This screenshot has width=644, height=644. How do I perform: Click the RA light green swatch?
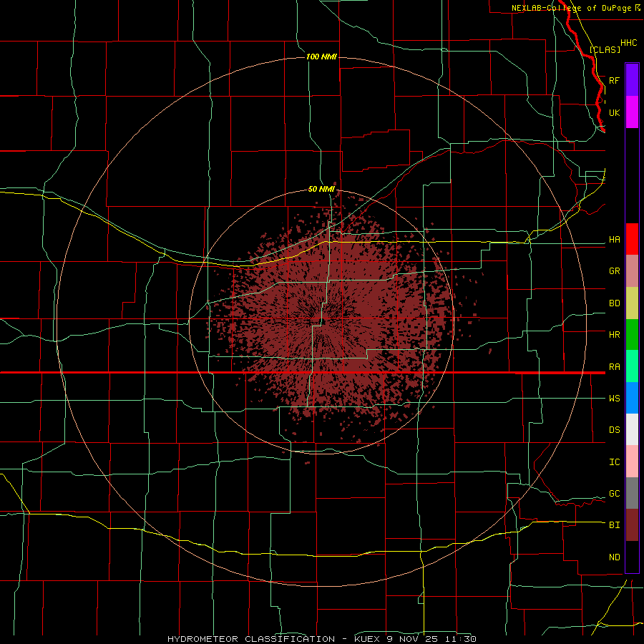(632, 366)
